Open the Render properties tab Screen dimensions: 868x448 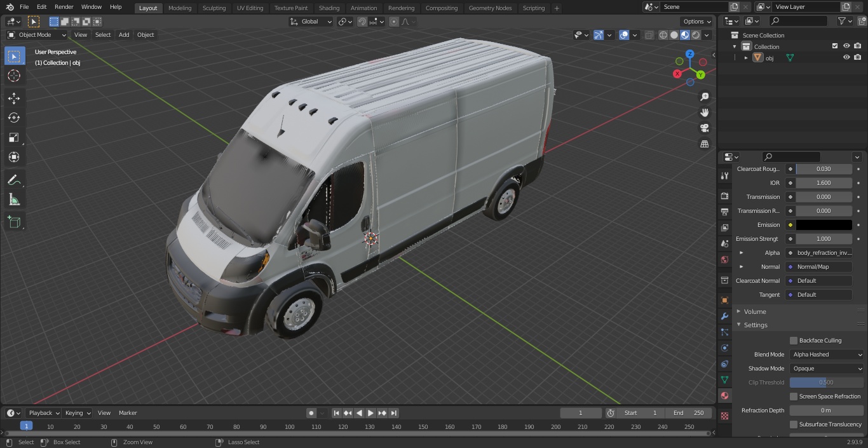coord(724,196)
